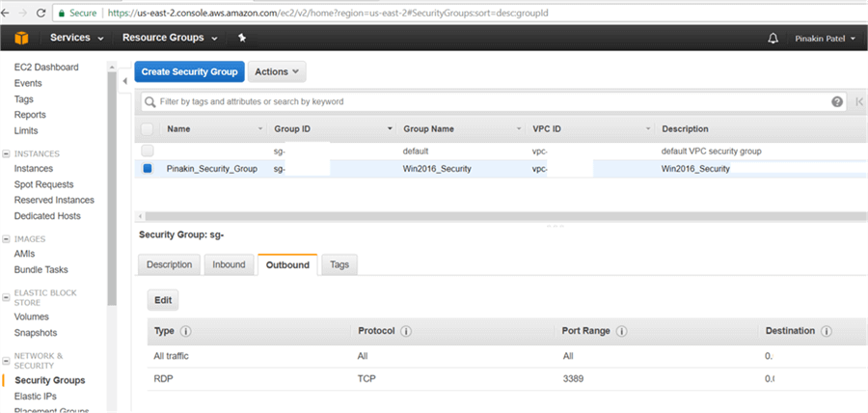Collapse the NETWORK & SECURITY section
This screenshot has height=413, width=868.
6,361
